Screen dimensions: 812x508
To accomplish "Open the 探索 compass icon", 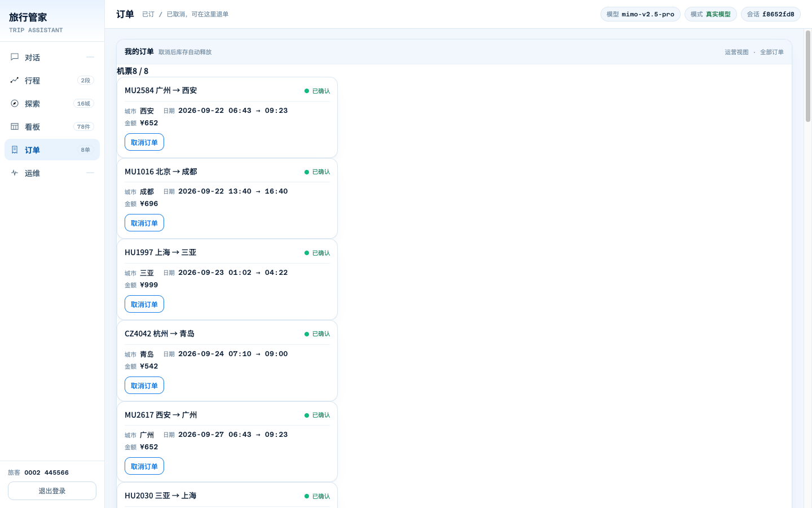I will click(x=15, y=103).
